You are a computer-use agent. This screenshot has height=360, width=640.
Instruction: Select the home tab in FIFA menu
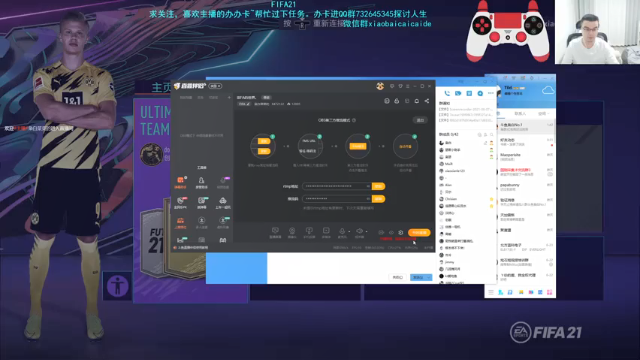[x=161, y=87]
